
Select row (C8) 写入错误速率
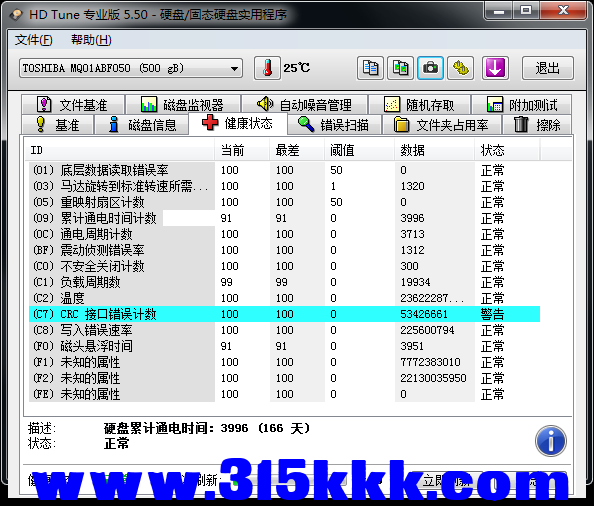point(284,330)
